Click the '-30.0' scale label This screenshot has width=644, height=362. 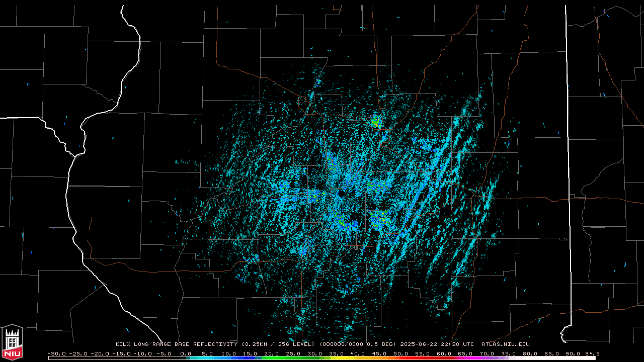(x=56, y=354)
